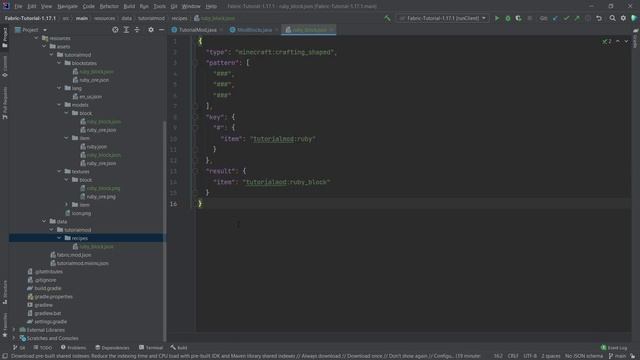
Task: Click the Rollback undo arrow icon
Action: [599, 18]
